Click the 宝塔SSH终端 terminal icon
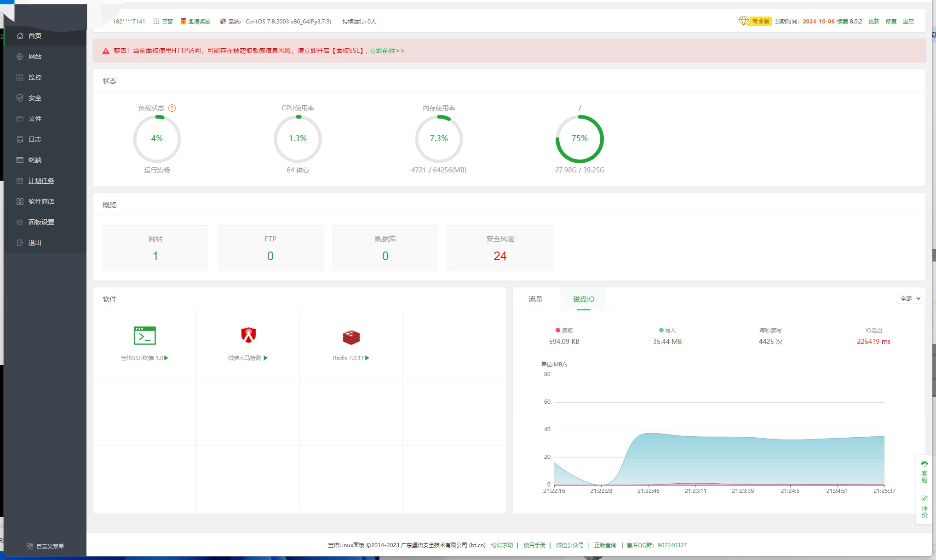Image resolution: width=936 pixels, height=560 pixels. 145,336
